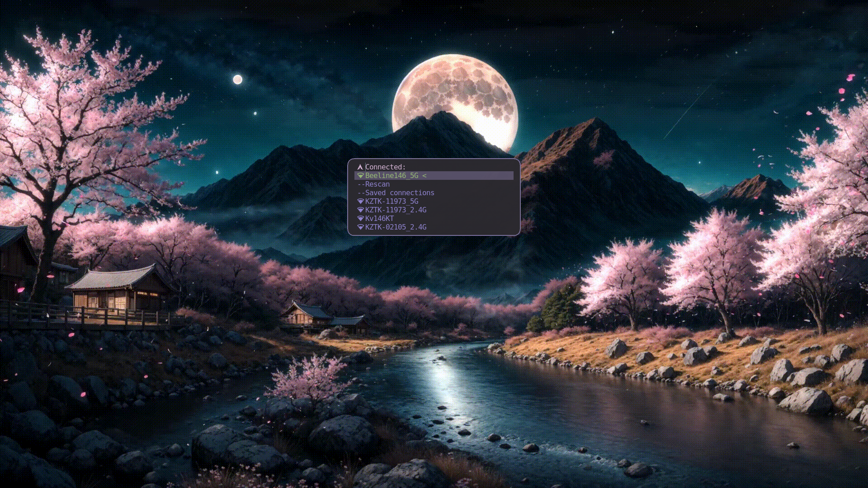Viewport: 868px width, 488px height.
Task: Click the dashes prefix before Saved connections
Action: [x=361, y=193]
